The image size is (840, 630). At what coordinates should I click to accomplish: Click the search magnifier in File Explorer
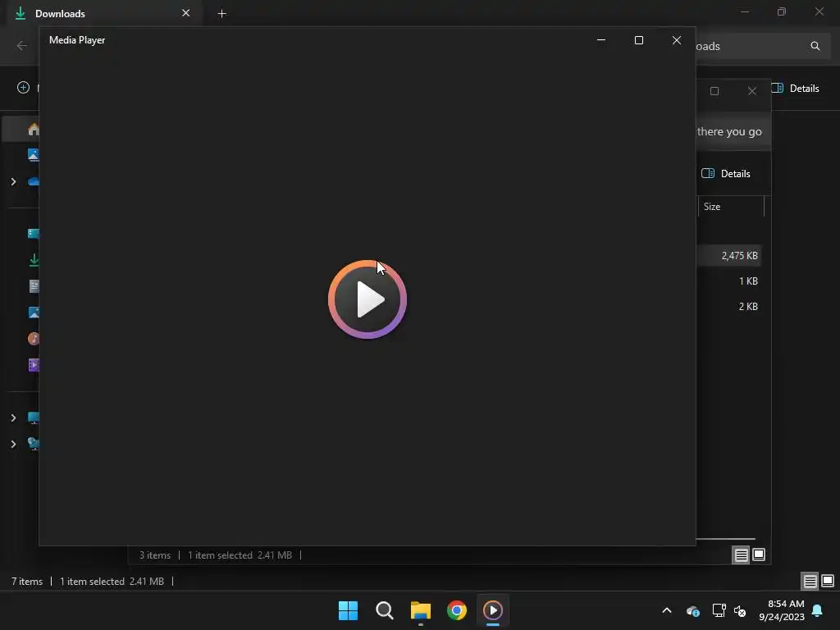tap(815, 46)
